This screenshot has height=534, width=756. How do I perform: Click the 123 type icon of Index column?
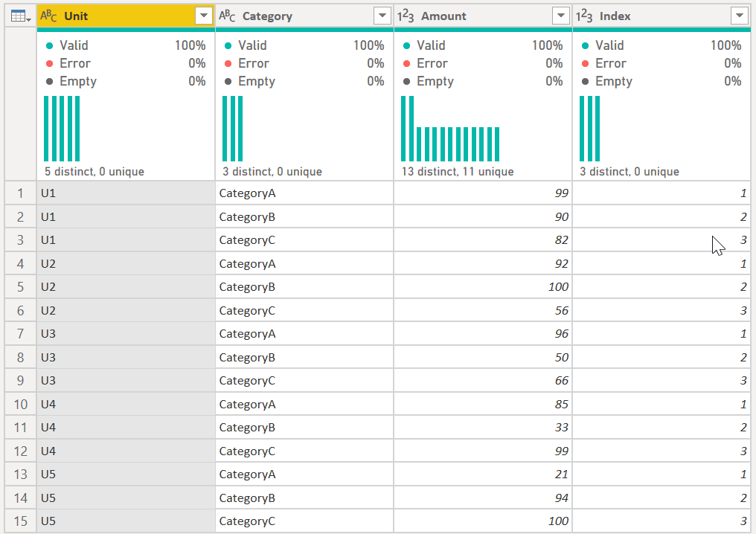pos(584,16)
